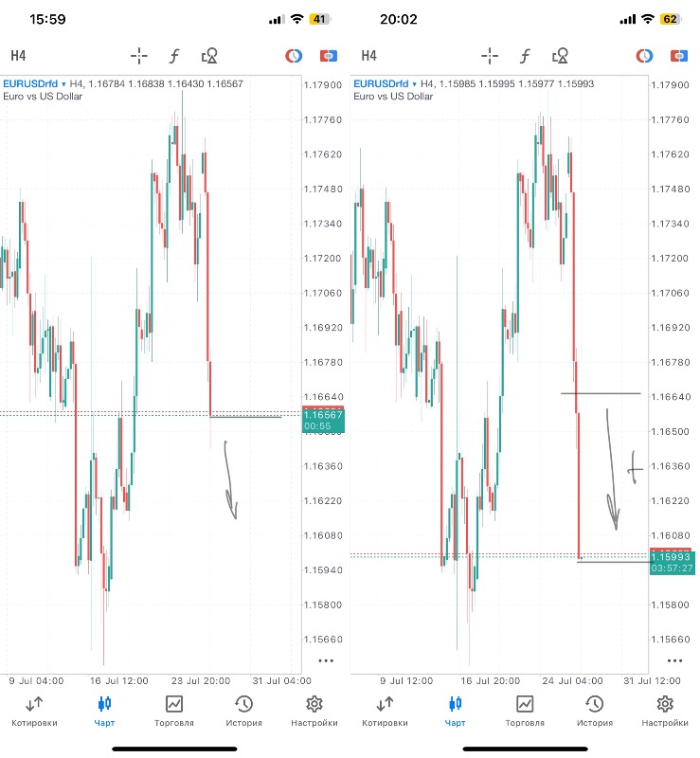Open crosshair tool in the 20:02 screenshot
Image resolution: width=700 pixels, height=758 pixels.
[x=490, y=56]
